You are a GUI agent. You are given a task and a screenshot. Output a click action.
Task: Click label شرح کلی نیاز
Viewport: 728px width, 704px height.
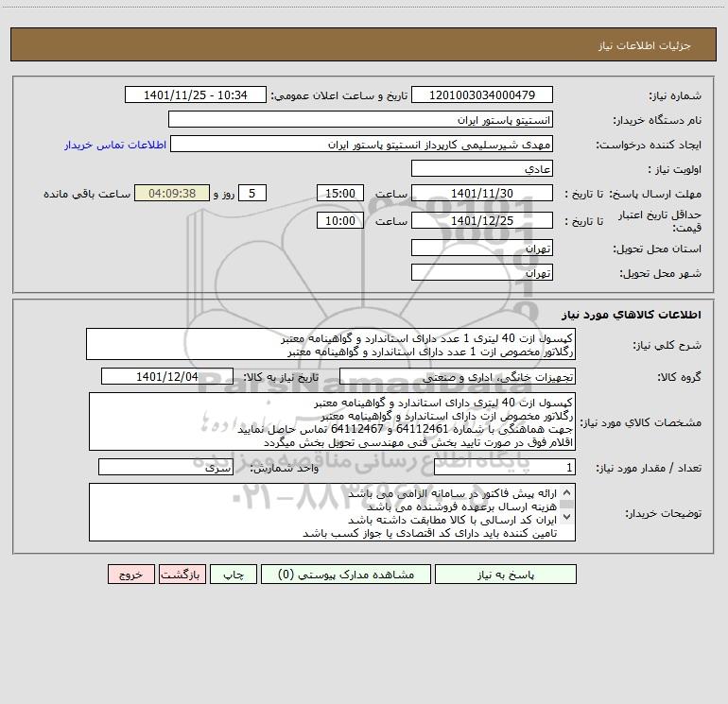pos(667,345)
